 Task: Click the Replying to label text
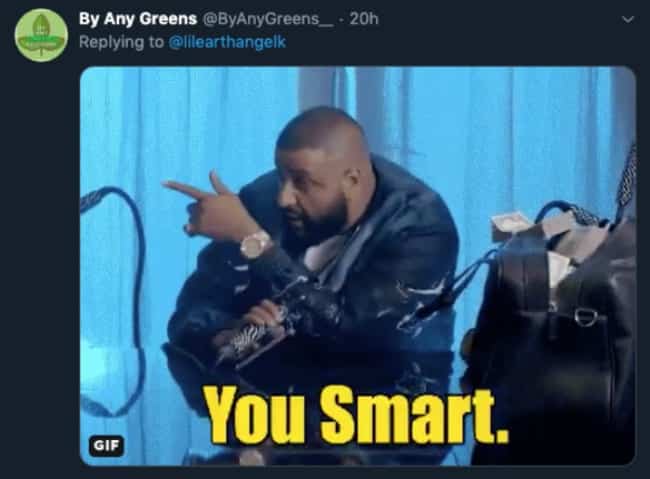coord(121,42)
